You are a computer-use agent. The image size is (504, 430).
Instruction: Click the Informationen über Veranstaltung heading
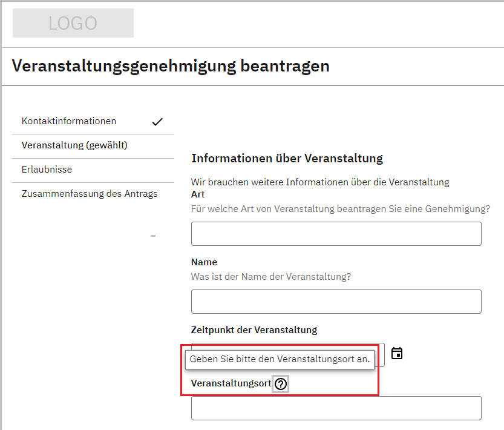point(287,159)
